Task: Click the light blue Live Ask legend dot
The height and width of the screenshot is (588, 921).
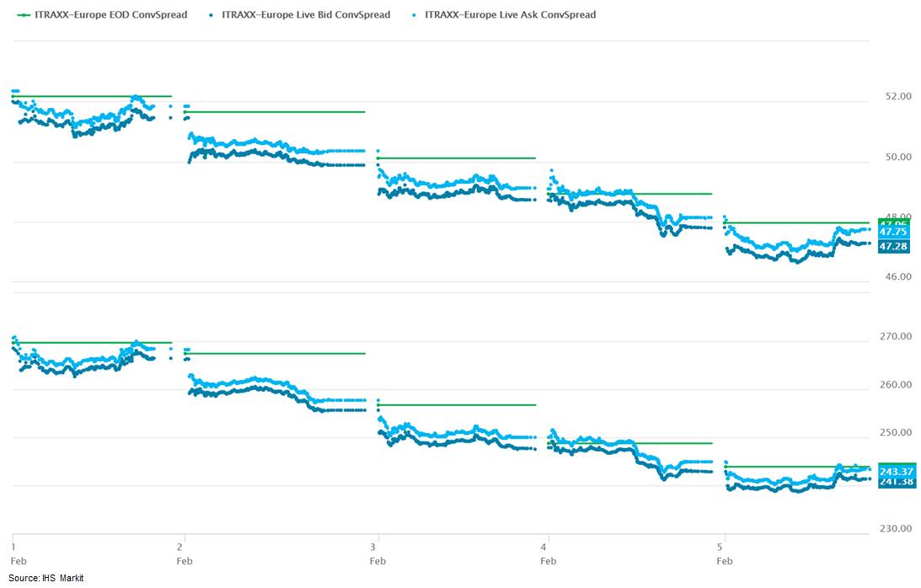Action: [416, 15]
